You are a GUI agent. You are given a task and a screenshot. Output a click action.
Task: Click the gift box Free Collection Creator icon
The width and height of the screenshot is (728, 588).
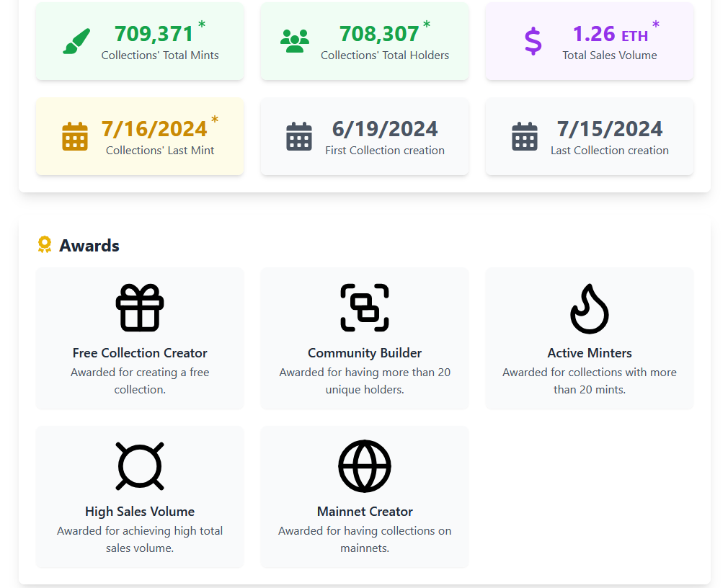click(x=140, y=308)
